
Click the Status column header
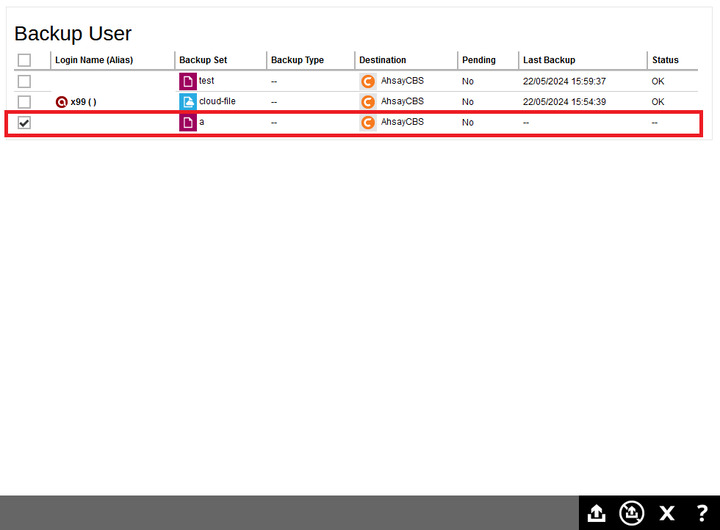point(665,60)
